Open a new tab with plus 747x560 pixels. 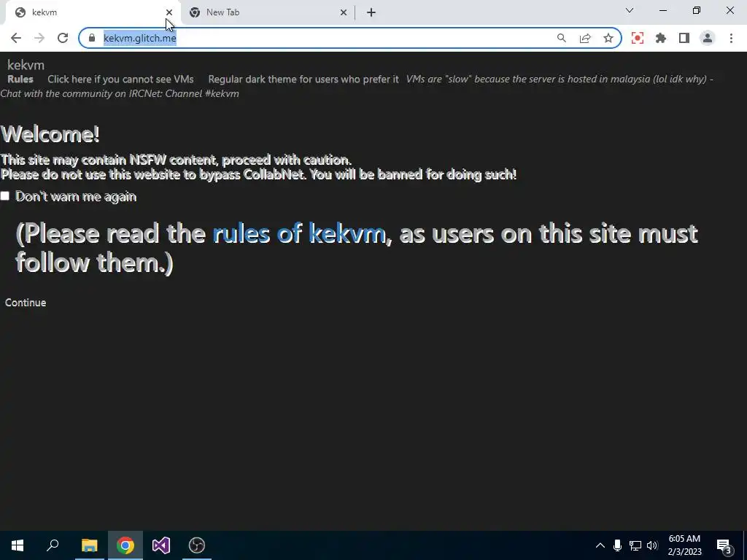(371, 13)
